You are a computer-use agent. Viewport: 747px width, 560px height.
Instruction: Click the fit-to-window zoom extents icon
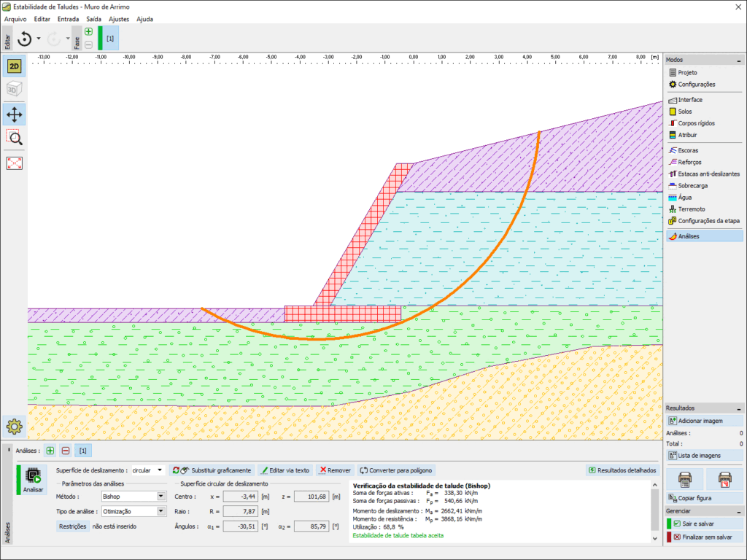click(14, 163)
